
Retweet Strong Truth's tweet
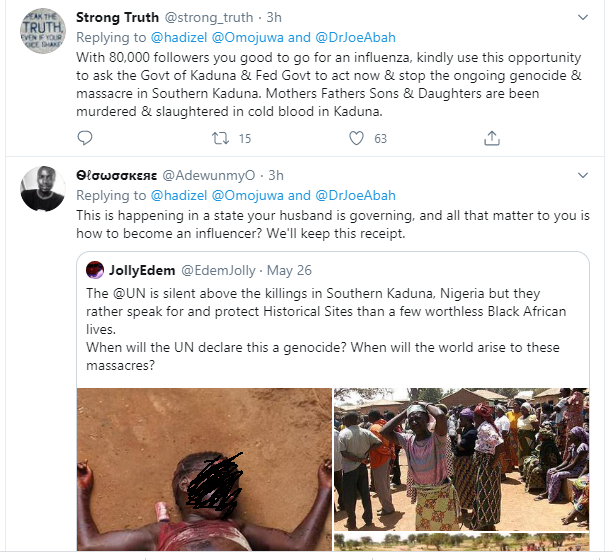[220, 138]
